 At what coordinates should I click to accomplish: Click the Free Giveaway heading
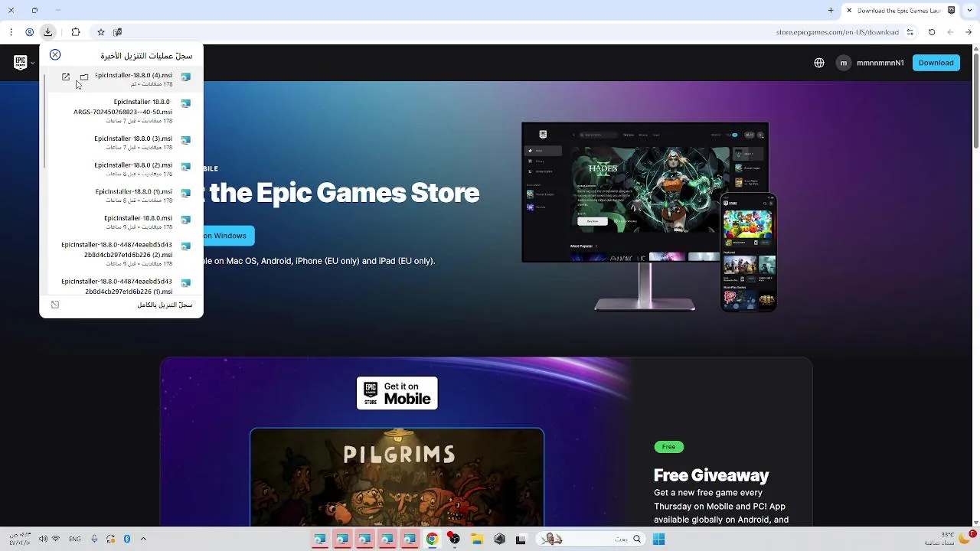tap(711, 475)
